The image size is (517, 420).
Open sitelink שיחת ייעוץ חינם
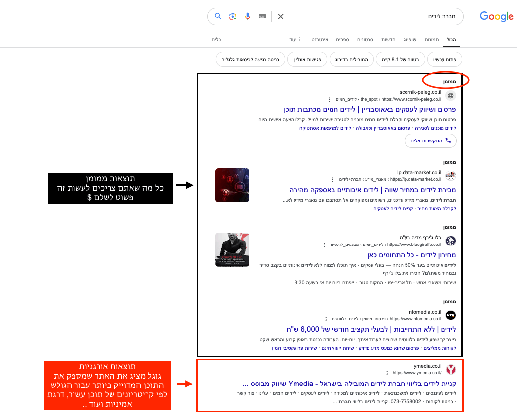(x=337, y=348)
